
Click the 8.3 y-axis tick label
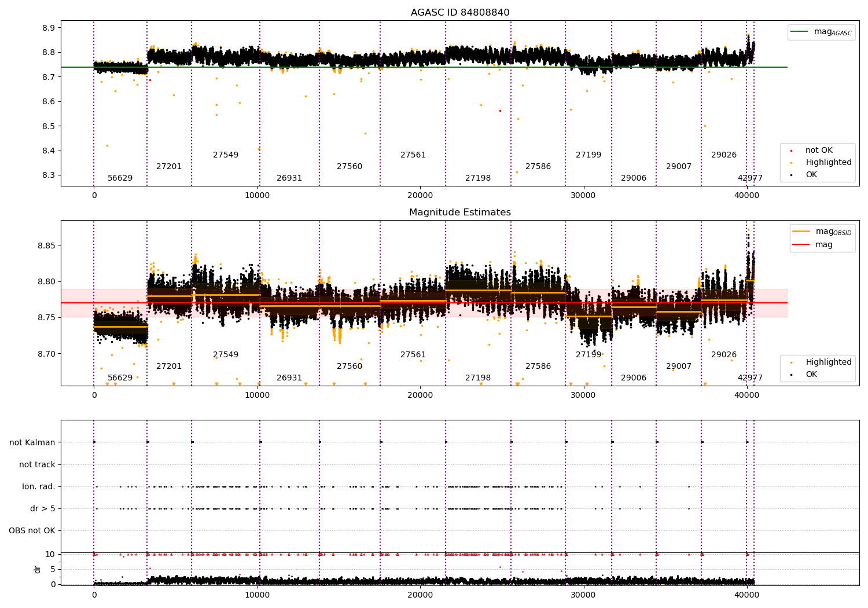click(49, 175)
